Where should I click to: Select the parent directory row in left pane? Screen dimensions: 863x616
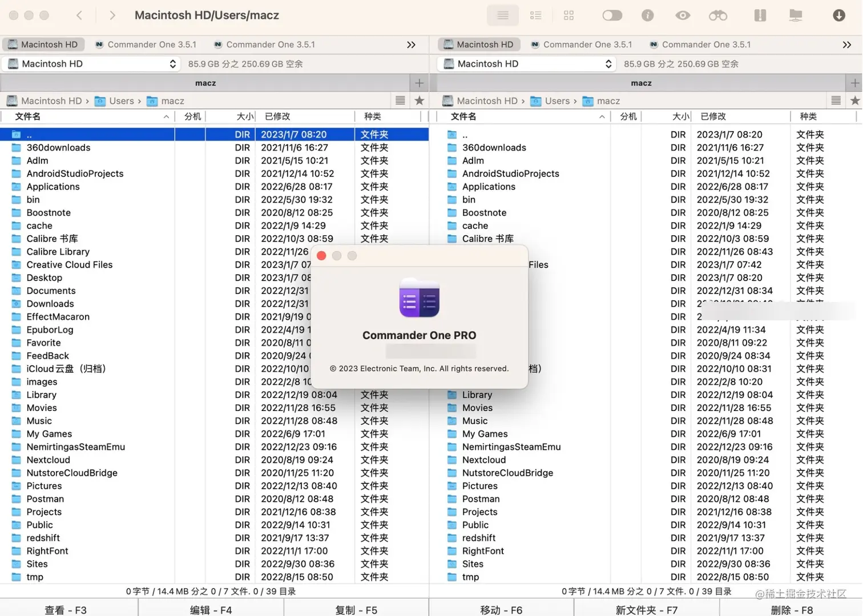[215, 135]
